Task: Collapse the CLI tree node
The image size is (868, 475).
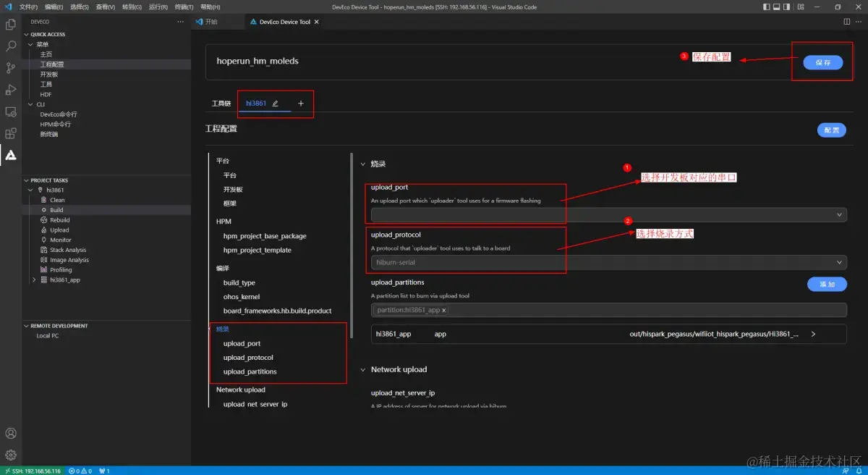Action: pos(30,104)
